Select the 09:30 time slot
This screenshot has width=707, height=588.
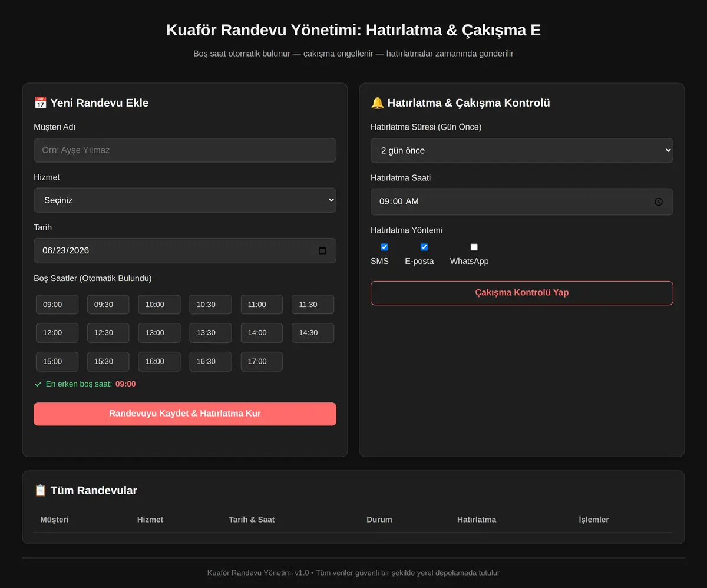tap(108, 305)
